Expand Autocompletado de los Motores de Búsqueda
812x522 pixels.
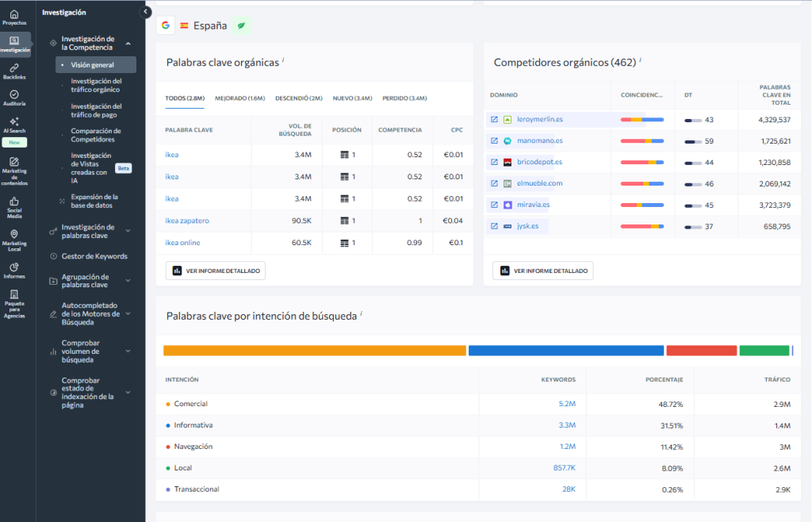tap(128, 314)
